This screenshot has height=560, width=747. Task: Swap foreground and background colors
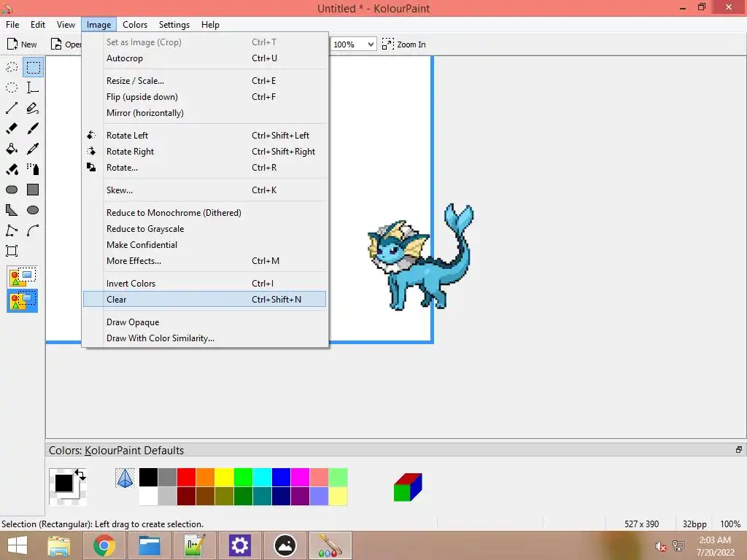(x=80, y=475)
